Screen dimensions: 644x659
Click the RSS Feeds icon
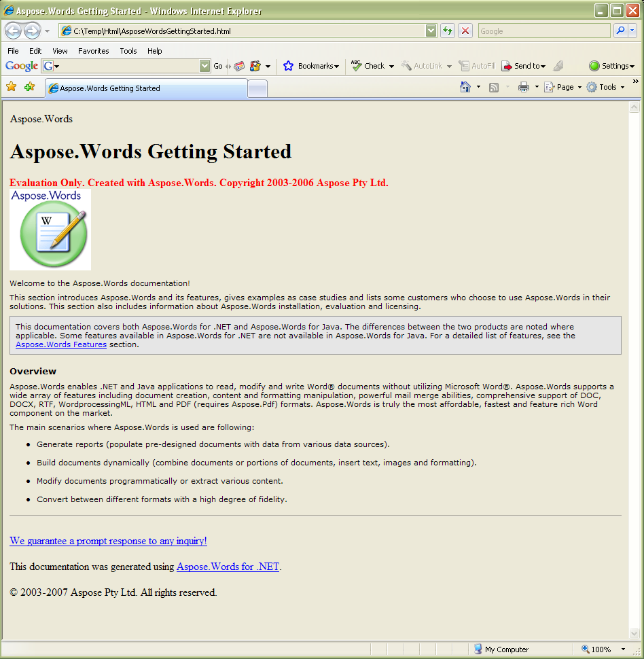click(494, 87)
